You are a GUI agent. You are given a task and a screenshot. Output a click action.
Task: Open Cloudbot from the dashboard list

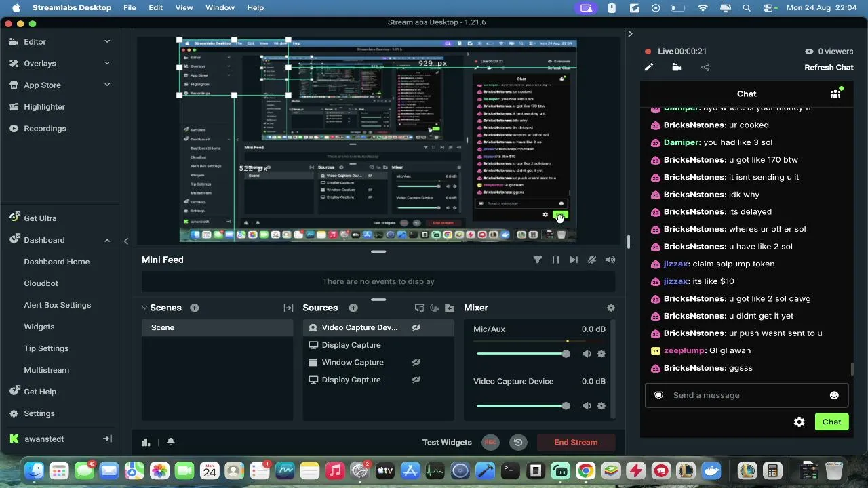41,283
